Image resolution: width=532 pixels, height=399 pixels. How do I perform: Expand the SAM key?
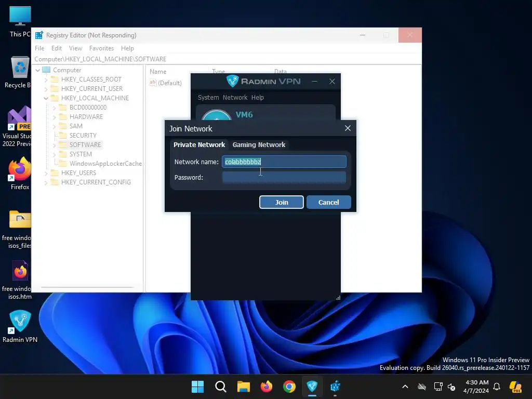pos(54,126)
